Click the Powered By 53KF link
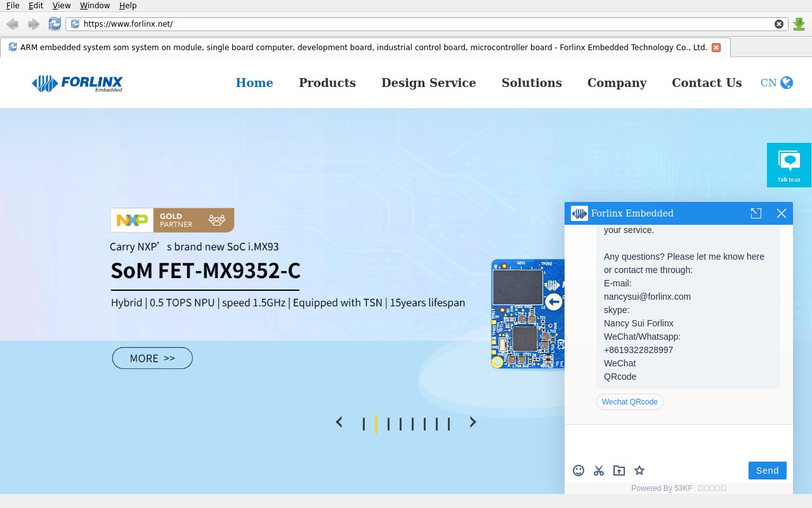This screenshot has height=508, width=812. (662, 488)
